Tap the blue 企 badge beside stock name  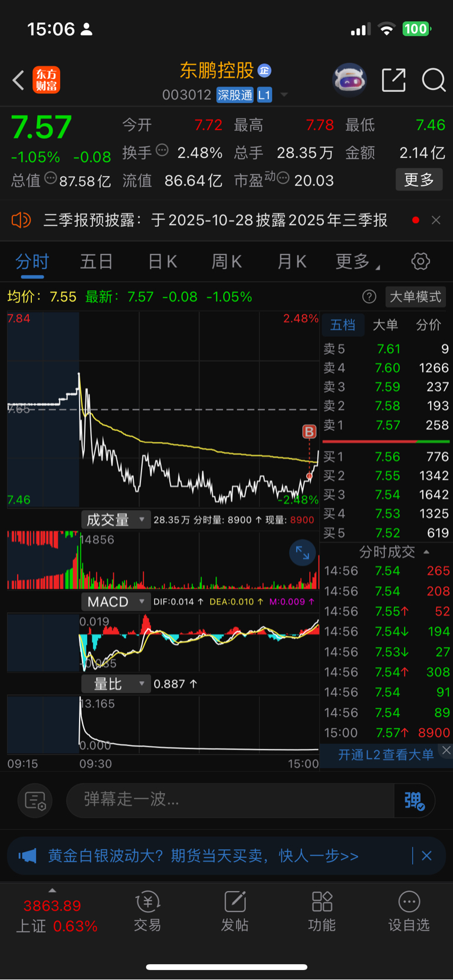264,71
